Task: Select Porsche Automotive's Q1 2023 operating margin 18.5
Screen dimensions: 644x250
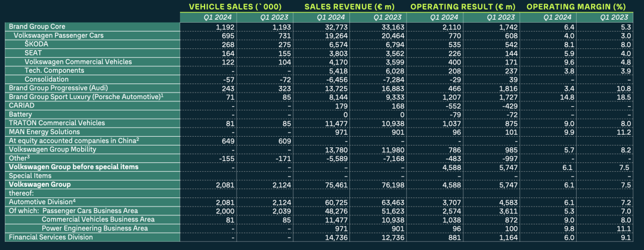Action: click(621, 97)
